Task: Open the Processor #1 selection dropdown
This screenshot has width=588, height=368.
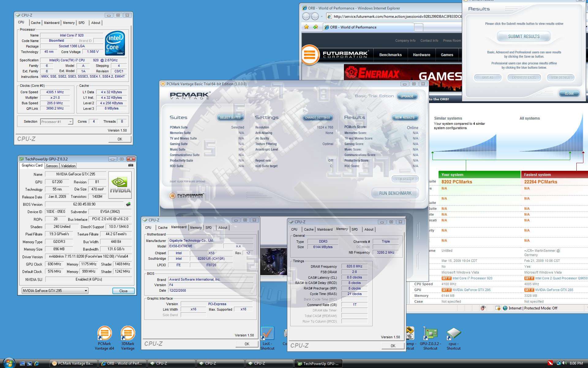Action: (70, 122)
